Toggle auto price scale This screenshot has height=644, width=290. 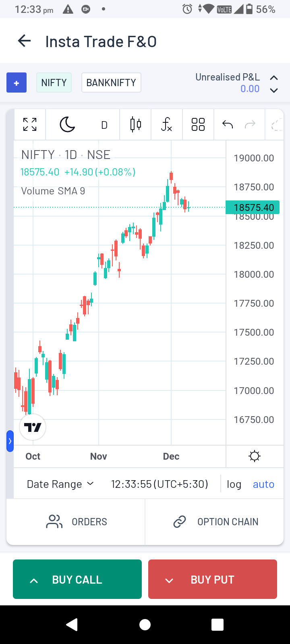[263, 484]
